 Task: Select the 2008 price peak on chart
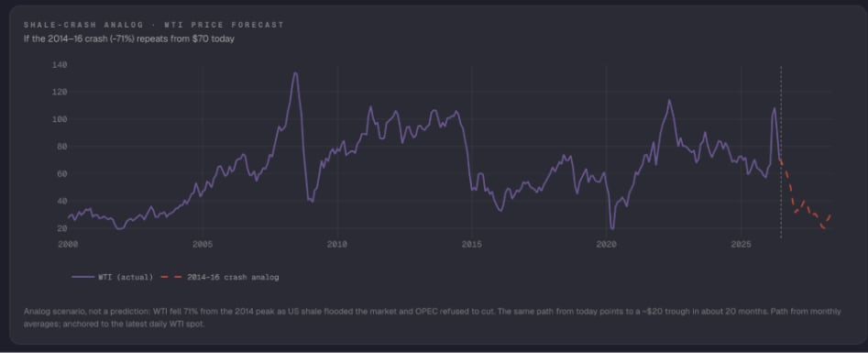295,73
